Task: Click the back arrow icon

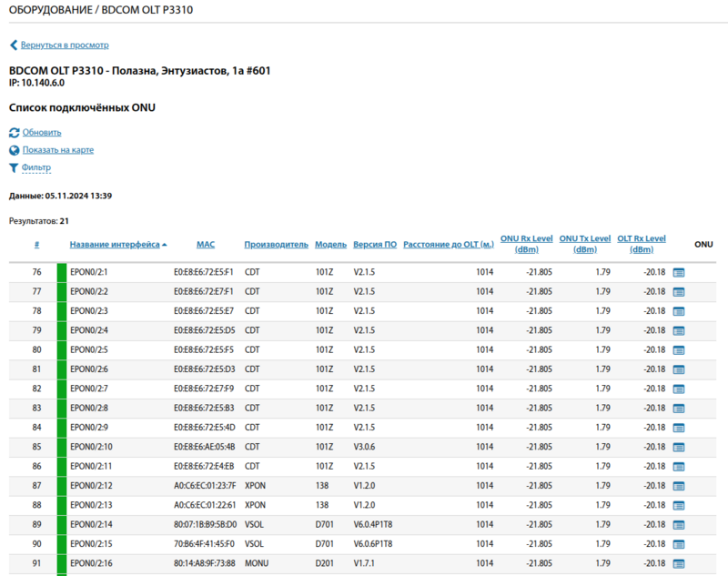Action: point(14,45)
